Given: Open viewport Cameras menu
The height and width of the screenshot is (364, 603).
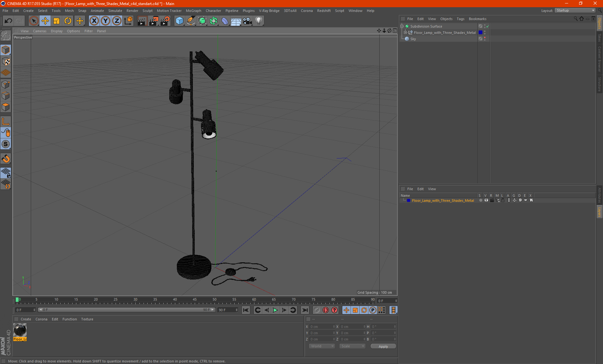Looking at the screenshot, I should (40, 31).
